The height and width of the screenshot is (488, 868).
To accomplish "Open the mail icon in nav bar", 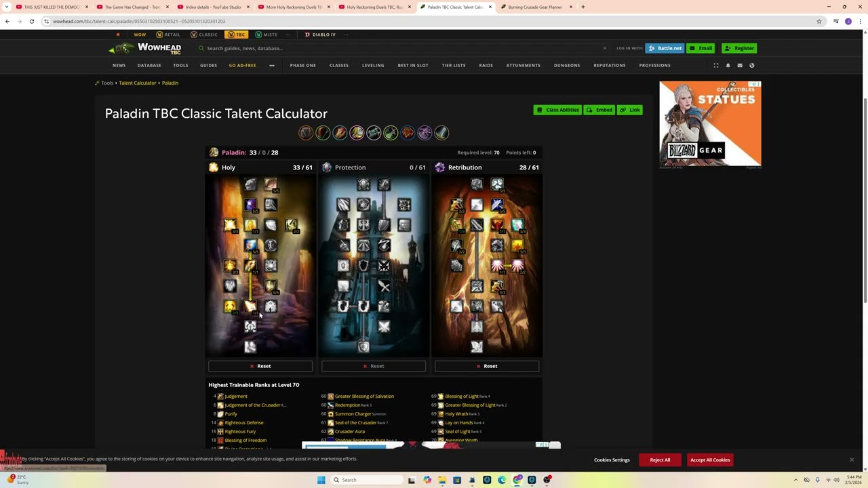I will (x=740, y=66).
